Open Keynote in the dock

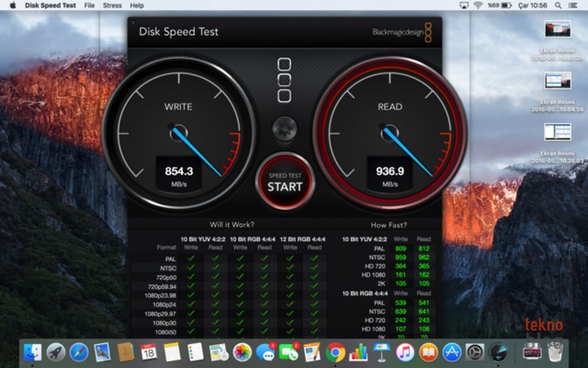(382, 352)
